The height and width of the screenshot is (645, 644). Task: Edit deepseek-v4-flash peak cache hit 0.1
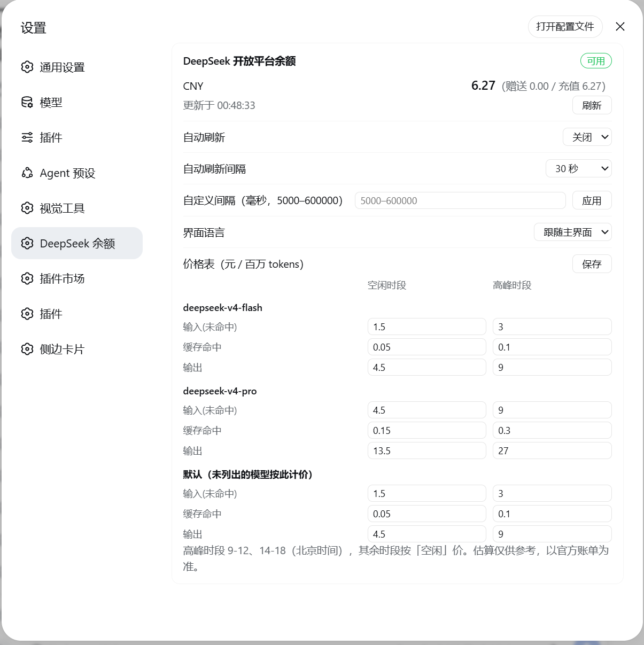coord(552,347)
